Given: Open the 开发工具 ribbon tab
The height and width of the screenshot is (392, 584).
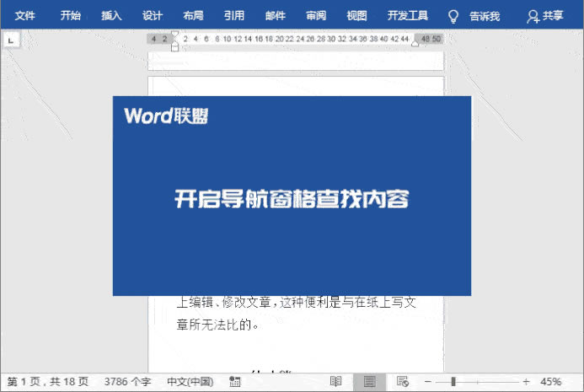Looking at the screenshot, I should pyautogui.click(x=408, y=16).
